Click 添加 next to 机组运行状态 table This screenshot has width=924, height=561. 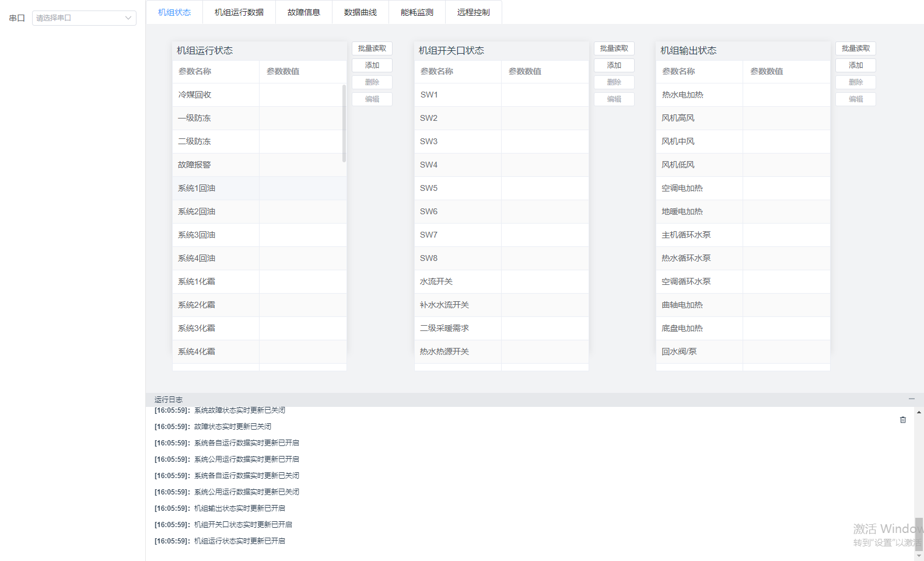pos(372,65)
